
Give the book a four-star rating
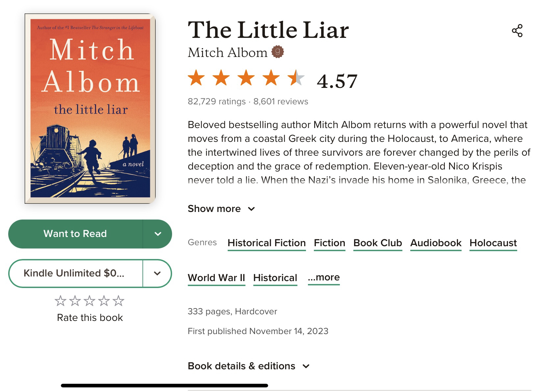point(104,301)
